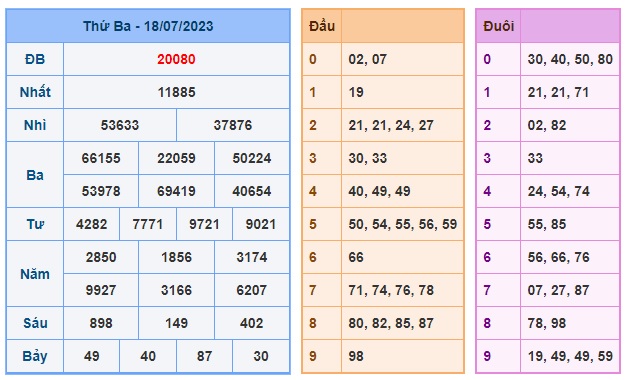This screenshot has height=380, width=626.
Task: Click Đầu row 5 values 50, 54, 55, 56, 59
Action: (402, 224)
